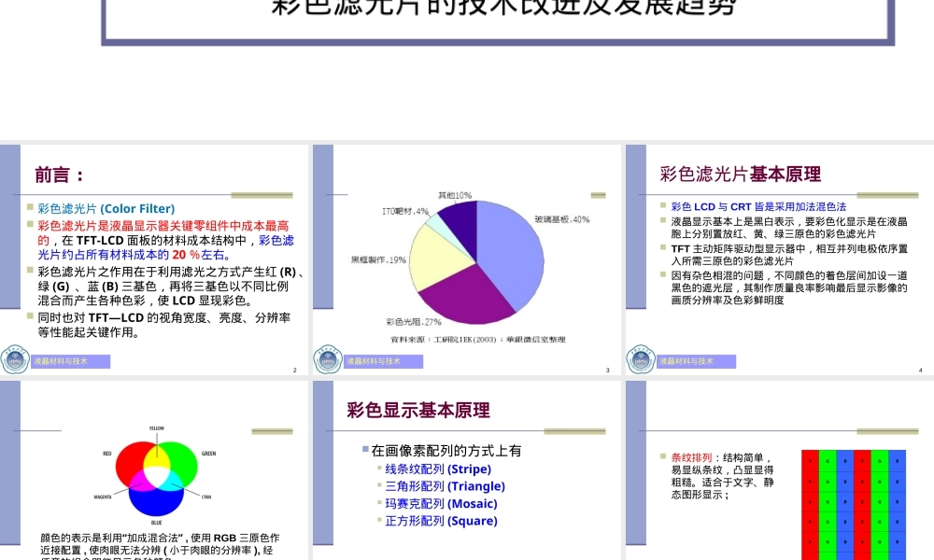Image resolution: width=934 pixels, height=560 pixels.
Task: Select the bullet 彩色 LCD 与 CRT 皆是采用加法混色法
Action: (758, 206)
